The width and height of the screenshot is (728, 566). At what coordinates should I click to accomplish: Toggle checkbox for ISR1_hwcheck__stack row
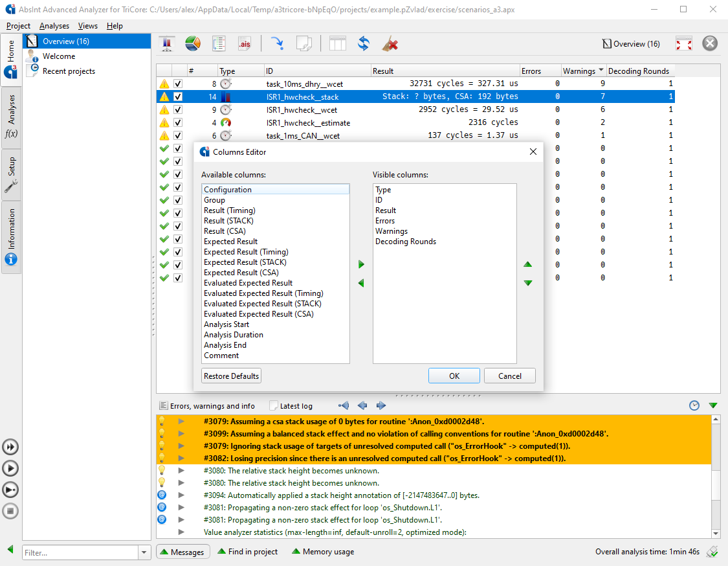coord(178,96)
